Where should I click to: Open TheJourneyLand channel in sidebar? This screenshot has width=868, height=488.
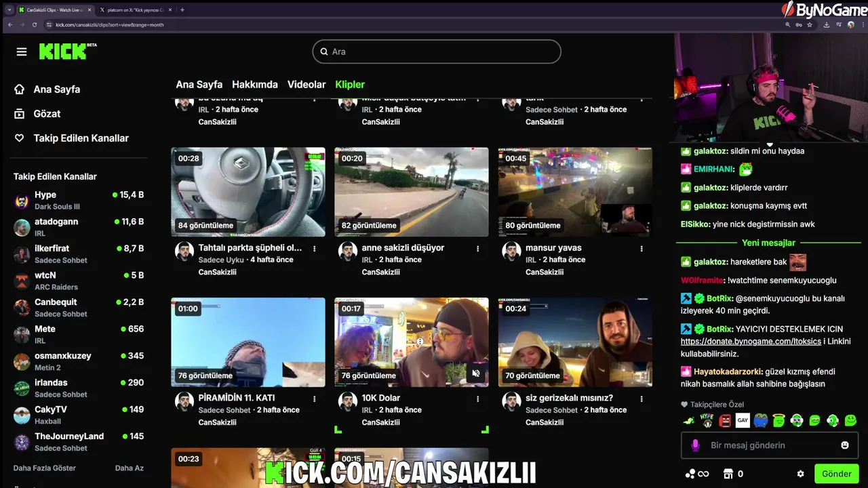click(x=79, y=442)
